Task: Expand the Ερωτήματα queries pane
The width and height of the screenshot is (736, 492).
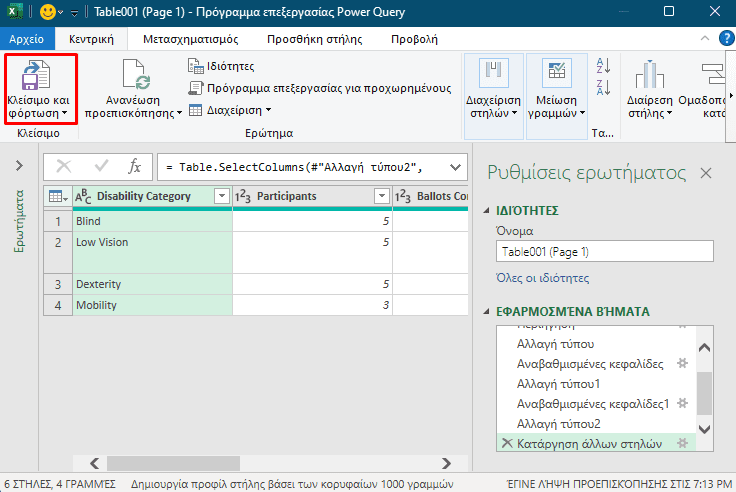Action: point(19,166)
